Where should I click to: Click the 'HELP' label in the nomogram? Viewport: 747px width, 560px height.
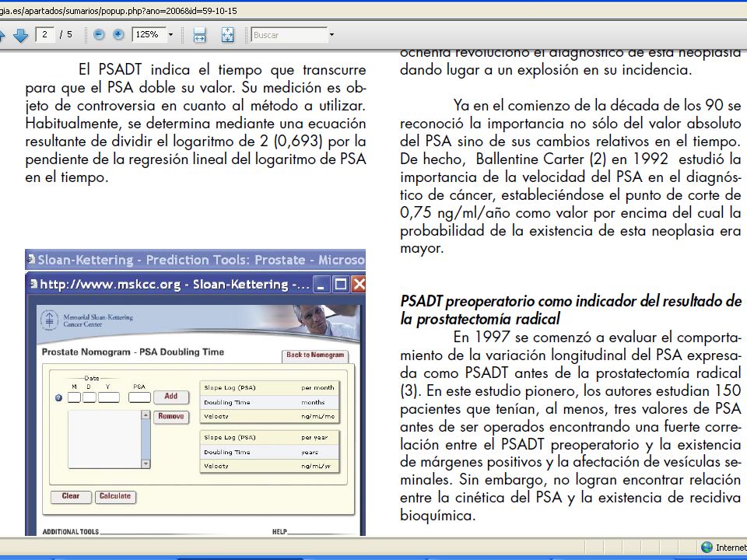(279, 531)
